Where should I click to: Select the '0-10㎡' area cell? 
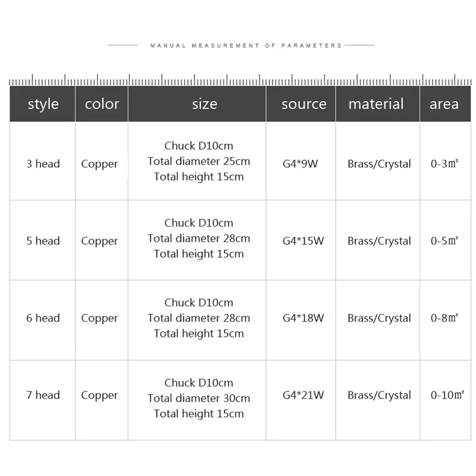coord(447,395)
